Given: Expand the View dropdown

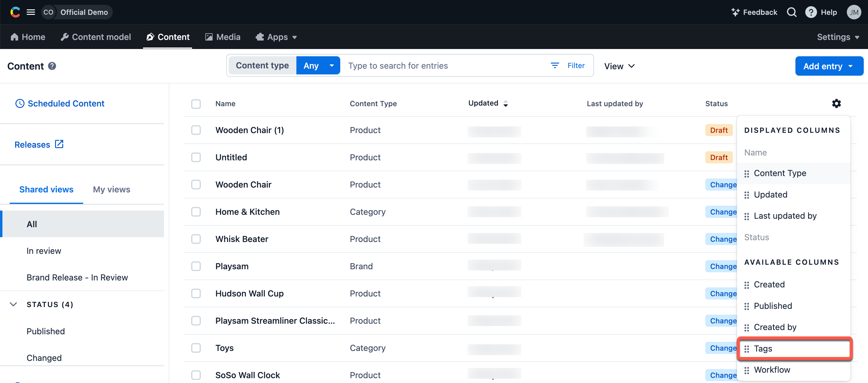Looking at the screenshot, I should 619,66.
